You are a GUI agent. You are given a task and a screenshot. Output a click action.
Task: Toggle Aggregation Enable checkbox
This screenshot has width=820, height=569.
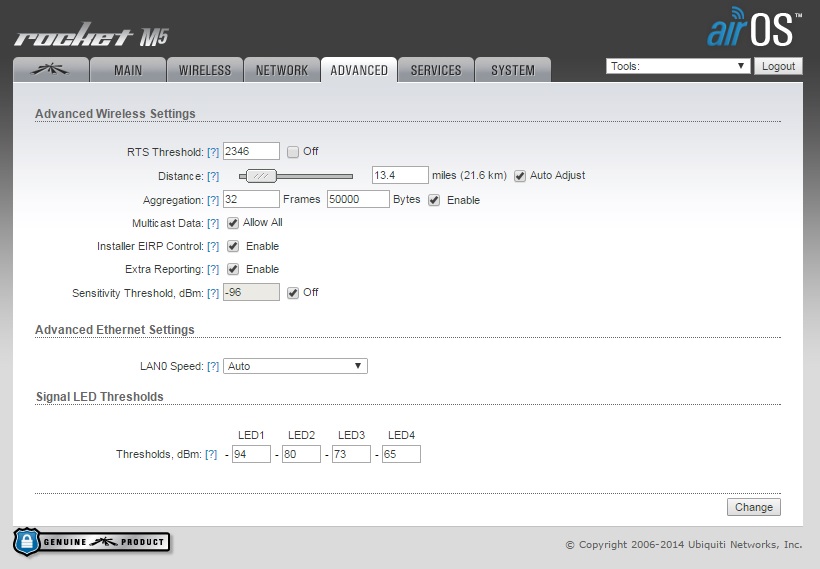coord(434,200)
